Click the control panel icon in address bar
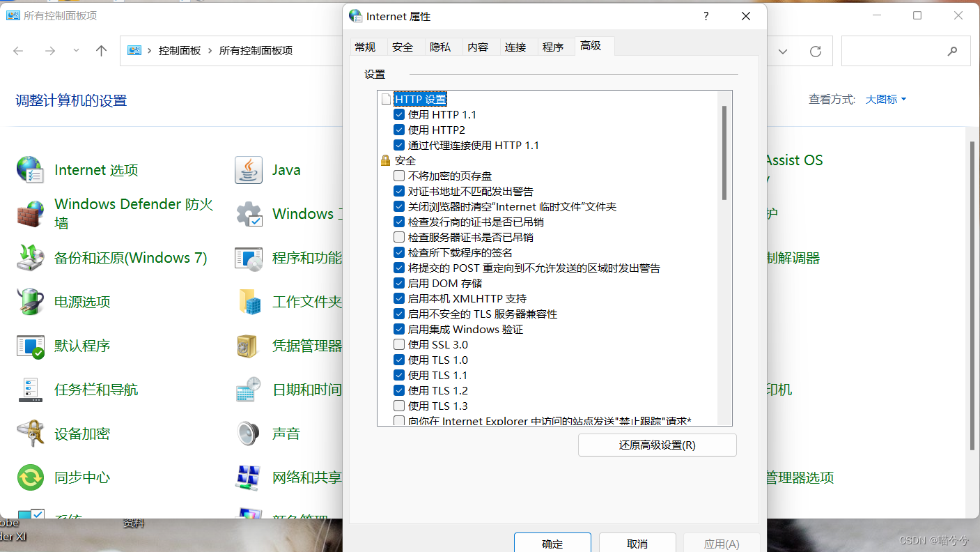The height and width of the screenshot is (552, 980). point(135,50)
